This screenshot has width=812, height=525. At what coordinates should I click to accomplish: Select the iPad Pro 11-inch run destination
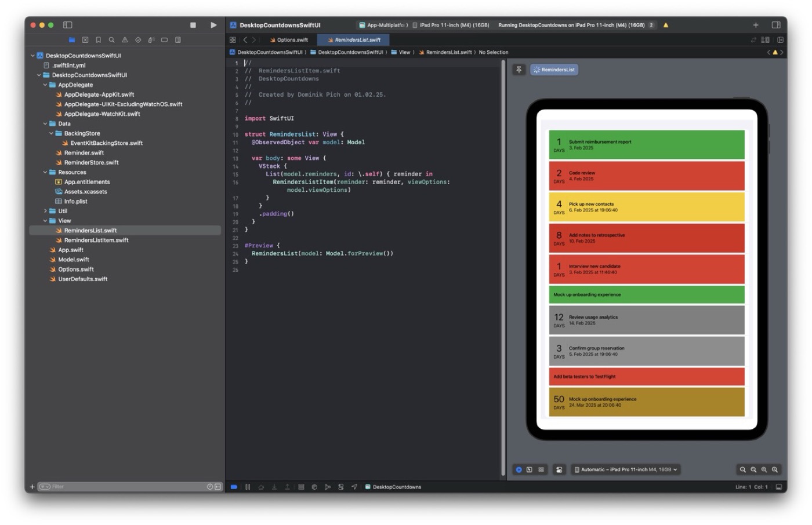pos(451,25)
